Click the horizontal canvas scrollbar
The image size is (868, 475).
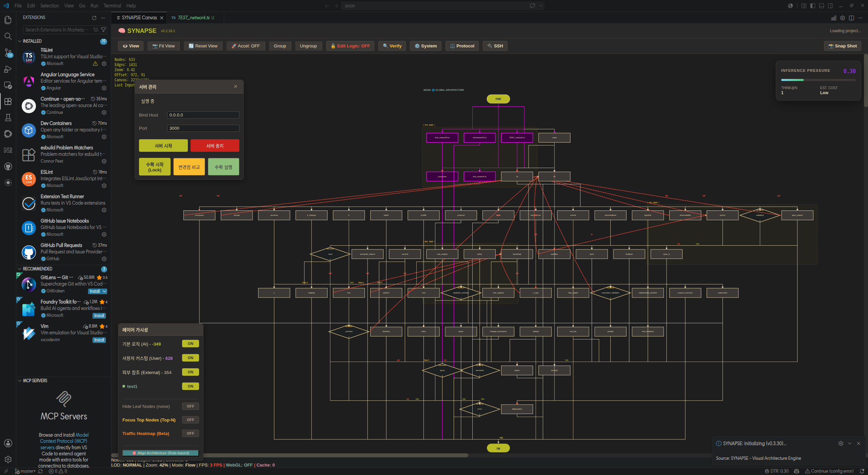pos(290,455)
